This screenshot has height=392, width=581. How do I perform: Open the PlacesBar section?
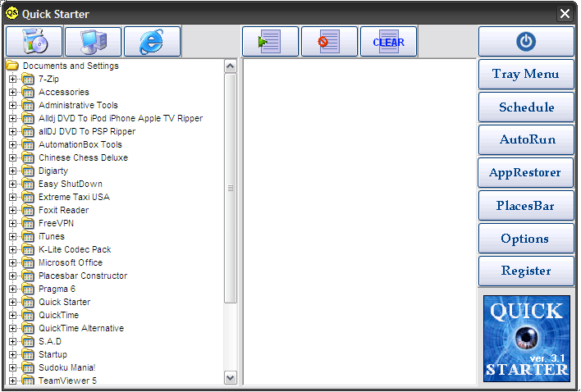[x=526, y=206]
